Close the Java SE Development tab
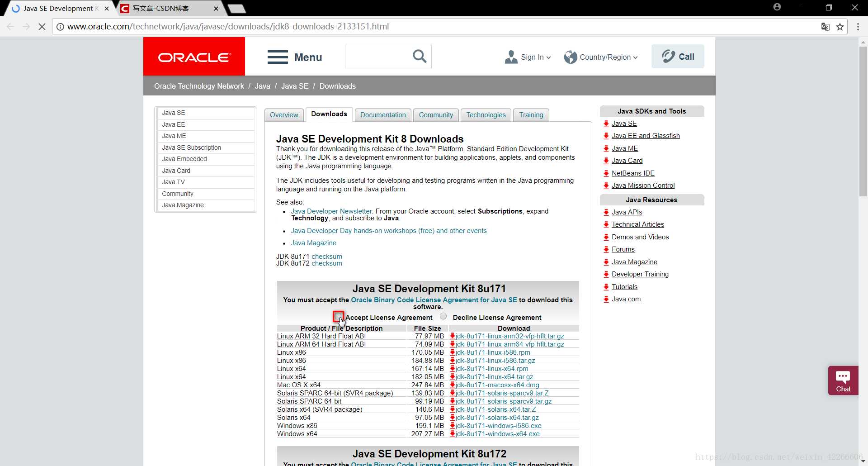 pos(107,9)
